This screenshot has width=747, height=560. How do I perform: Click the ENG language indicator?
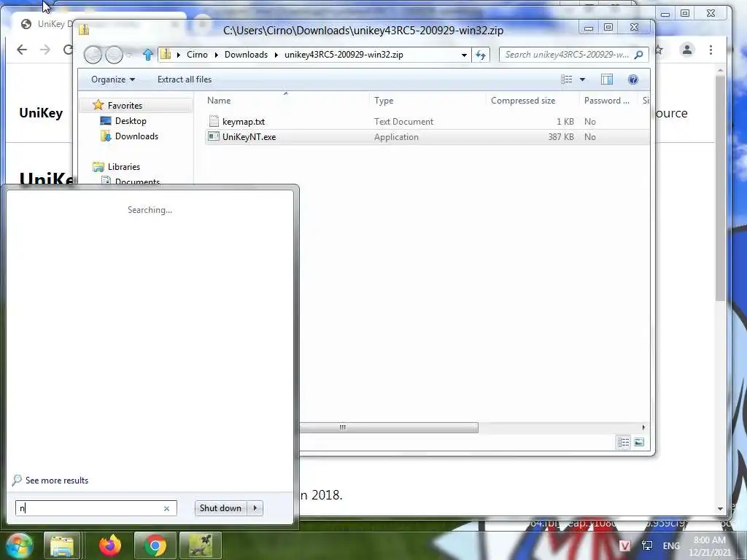[x=671, y=545]
